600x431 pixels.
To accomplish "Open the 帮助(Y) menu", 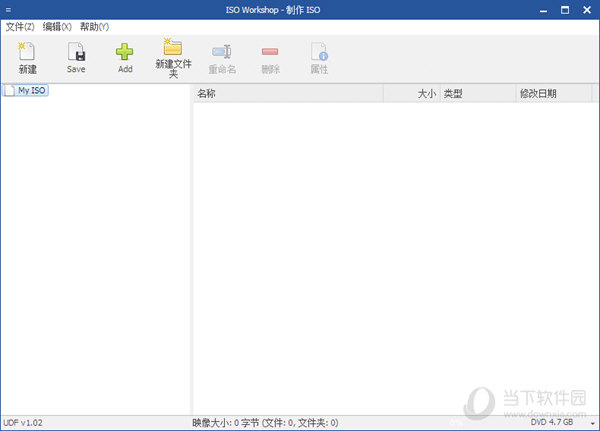I will coord(94,27).
